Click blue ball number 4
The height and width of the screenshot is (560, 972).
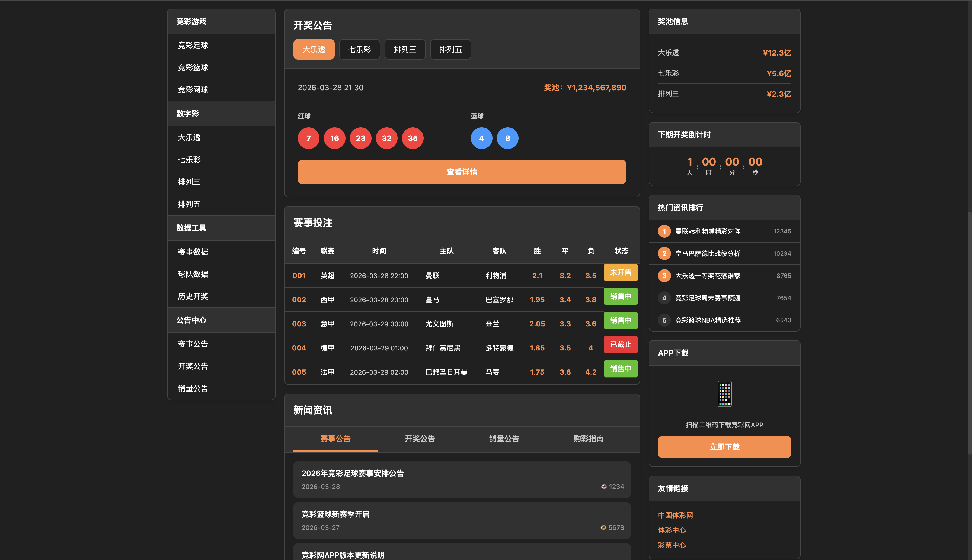point(481,138)
